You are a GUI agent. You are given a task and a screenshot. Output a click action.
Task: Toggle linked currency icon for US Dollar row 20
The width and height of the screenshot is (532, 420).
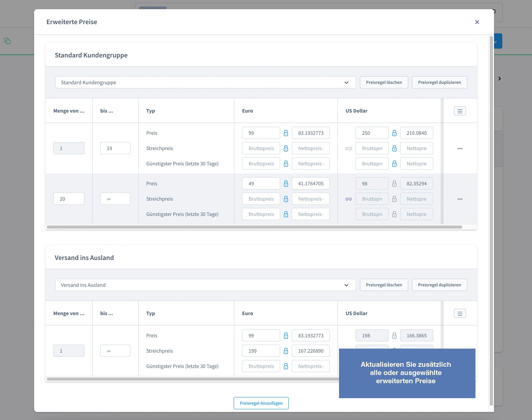click(348, 199)
